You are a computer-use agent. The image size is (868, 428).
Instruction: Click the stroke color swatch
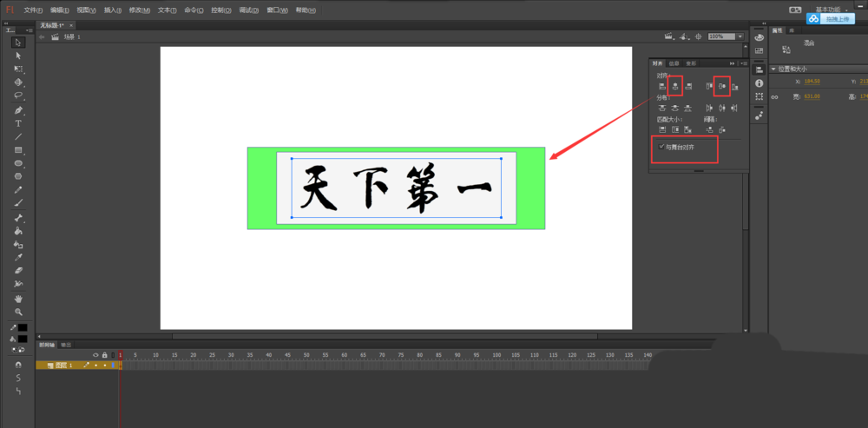coord(23,328)
